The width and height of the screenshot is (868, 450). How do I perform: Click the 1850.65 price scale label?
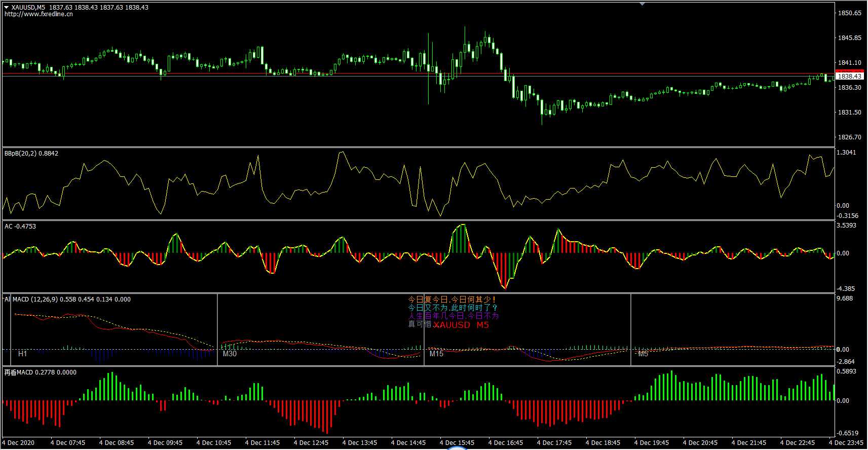click(850, 13)
